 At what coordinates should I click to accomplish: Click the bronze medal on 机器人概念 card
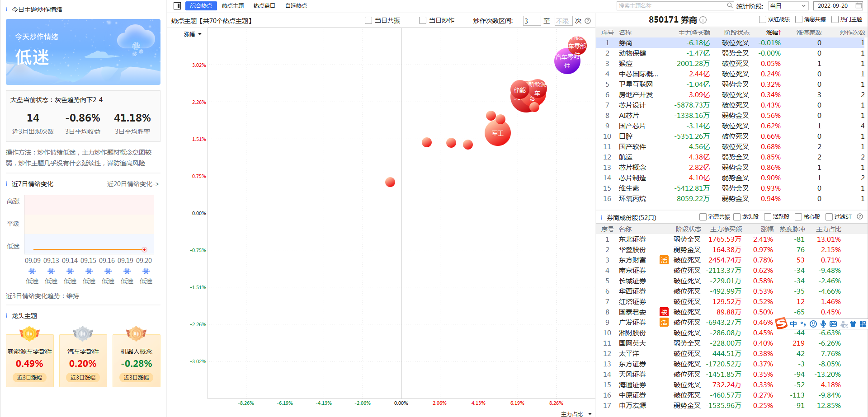point(136,334)
